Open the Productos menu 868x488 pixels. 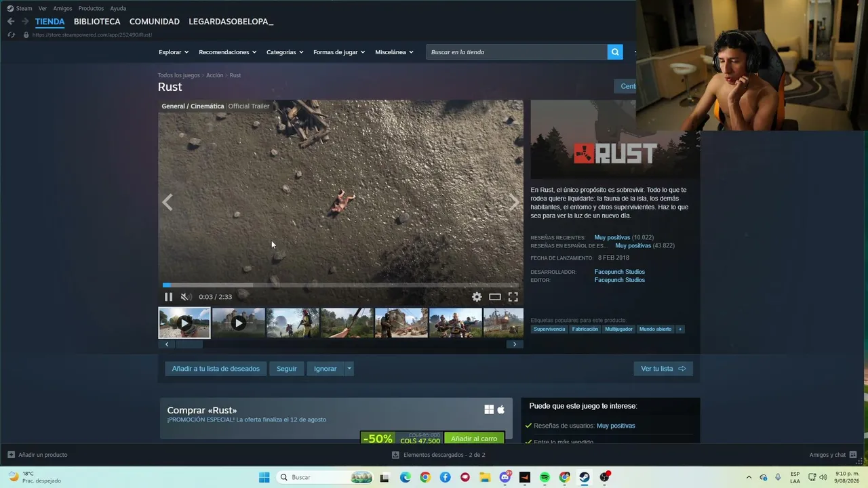click(91, 9)
